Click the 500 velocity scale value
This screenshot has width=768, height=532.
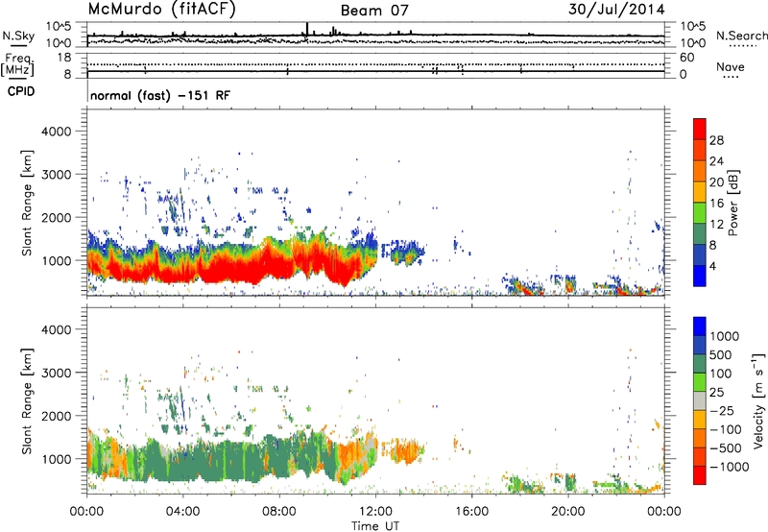[721, 355]
